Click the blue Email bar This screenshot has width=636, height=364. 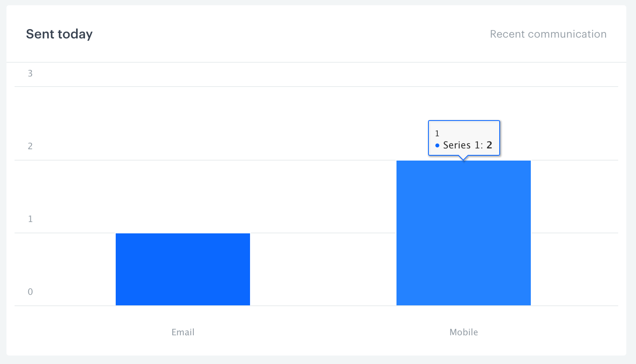[182, 269]
